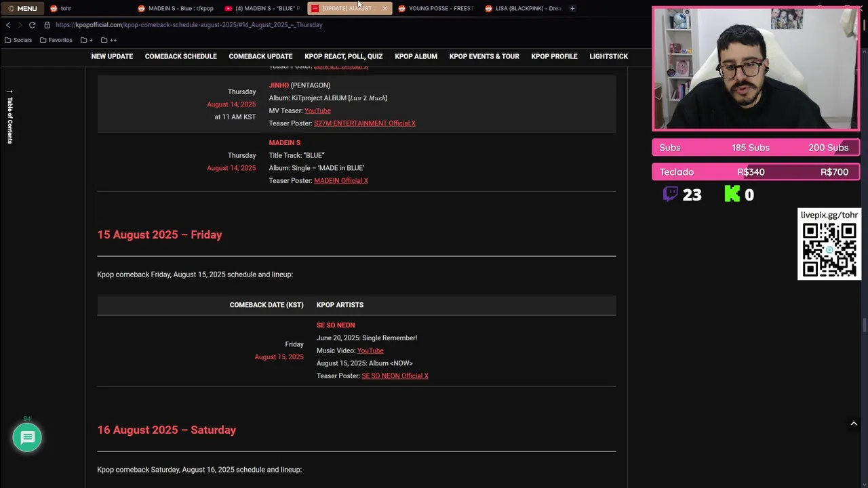Click the KPOP ARTISTS column header
This screenshot has width=868, height=488.
click(340, 305)
